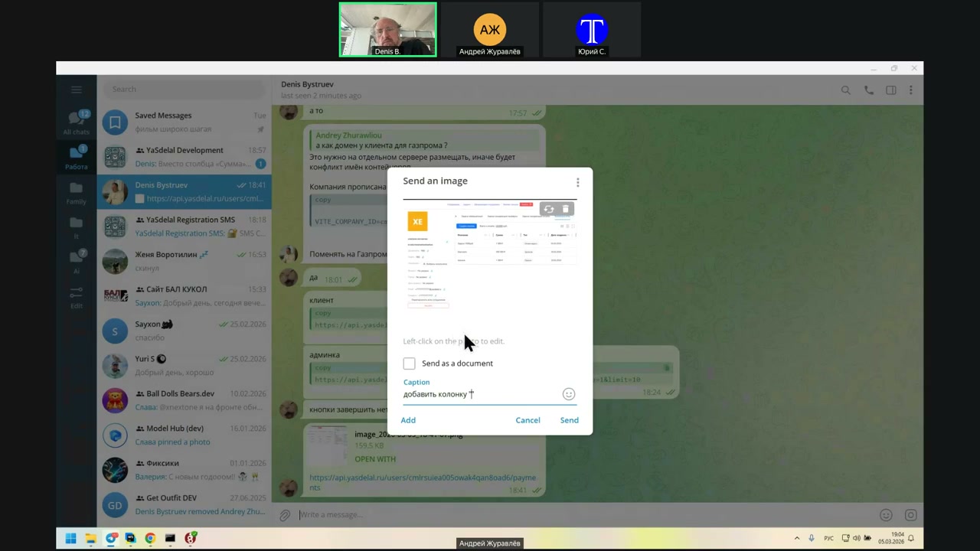The height and width of the screenshot is (551, 980).
Task: Enable the Send as a document checkbox
Action: [410, 364]
